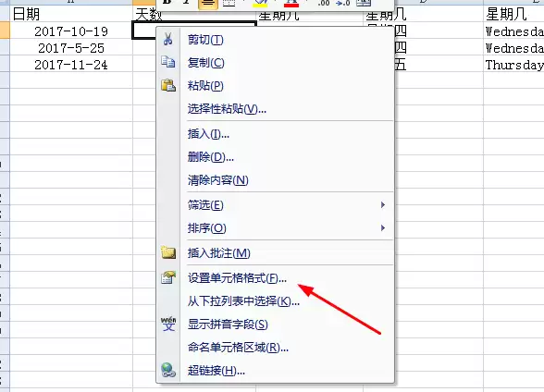544x392 pixels.
Task: Select 插入(I)... menu entry
Action: pos(208,134)
